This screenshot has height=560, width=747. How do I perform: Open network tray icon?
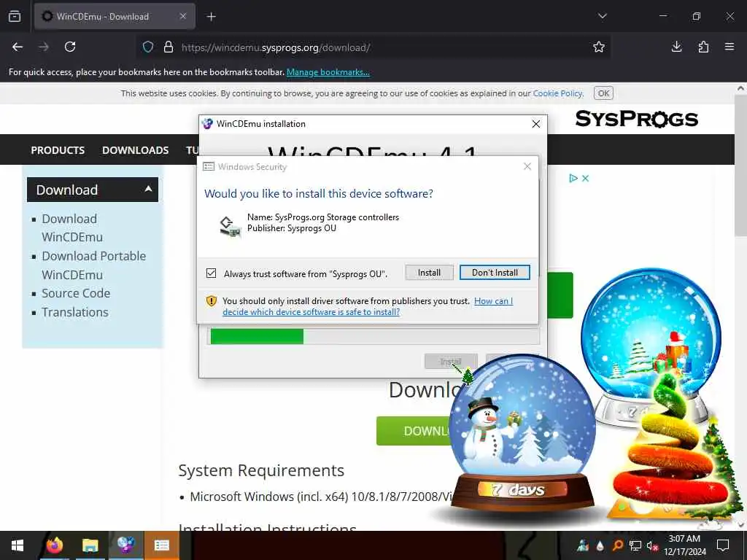click(635, 545)
